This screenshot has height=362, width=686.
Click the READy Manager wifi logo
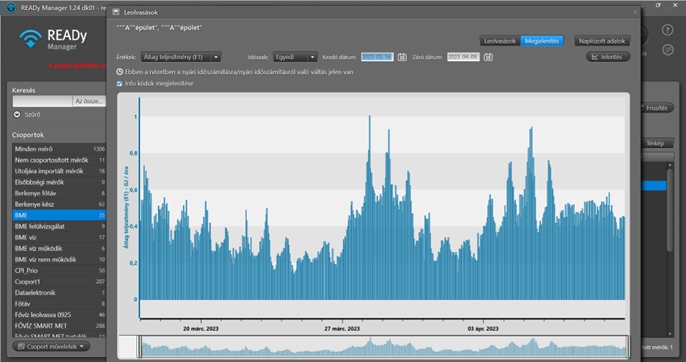coord(30,39)
